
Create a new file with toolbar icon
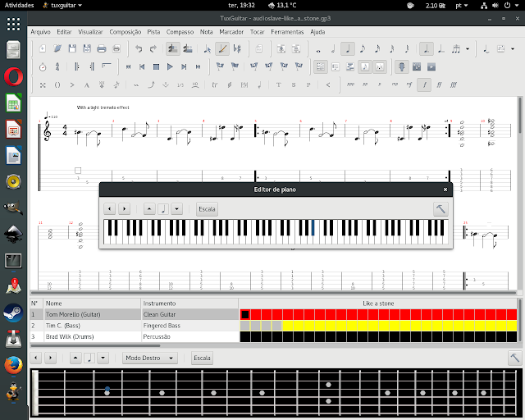(x=43, y=49)
